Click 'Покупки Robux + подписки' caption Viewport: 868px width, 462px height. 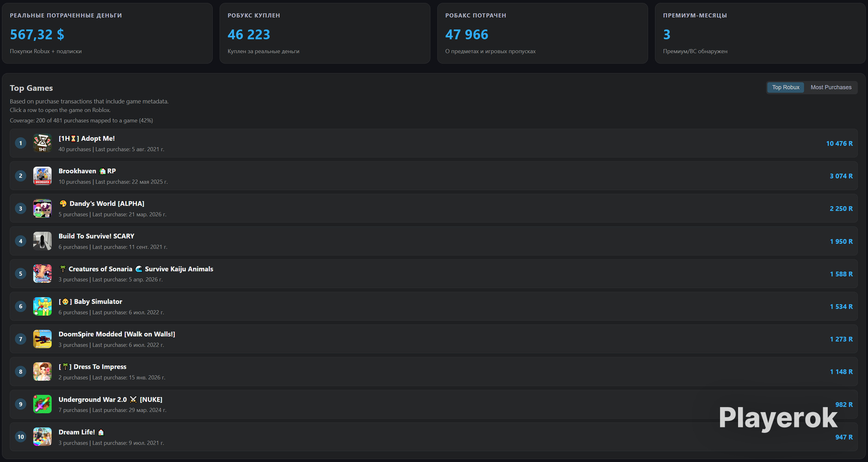coord(46,51)
